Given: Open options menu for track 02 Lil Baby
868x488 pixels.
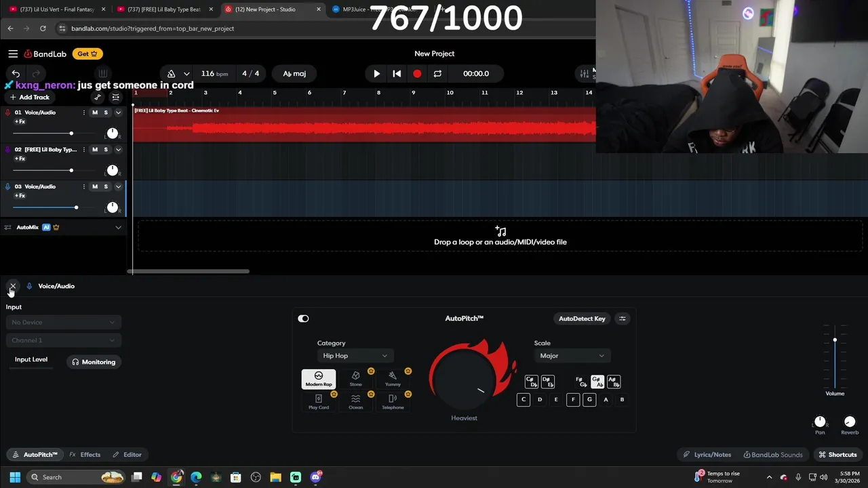Looking at the screenshot, I should 84,149.
